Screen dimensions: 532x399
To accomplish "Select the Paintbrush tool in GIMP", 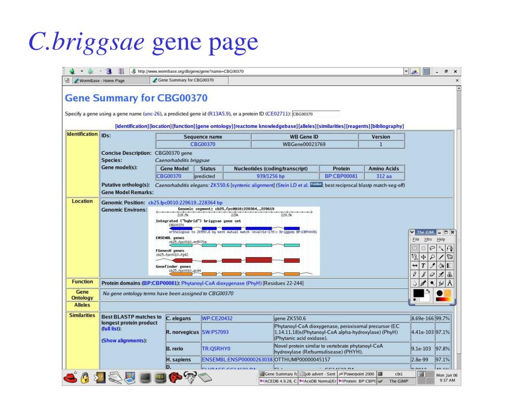I will pyautogui.click(x=423, y=274).
